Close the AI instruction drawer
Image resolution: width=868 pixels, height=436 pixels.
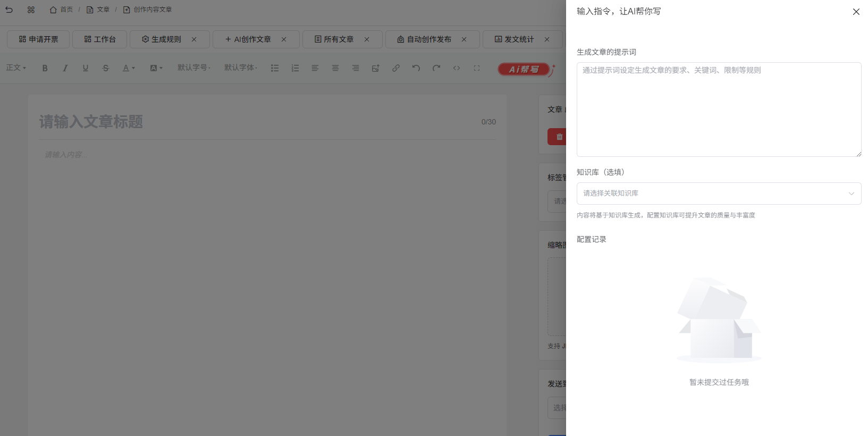pyautogui.click(x=856, y=12)
